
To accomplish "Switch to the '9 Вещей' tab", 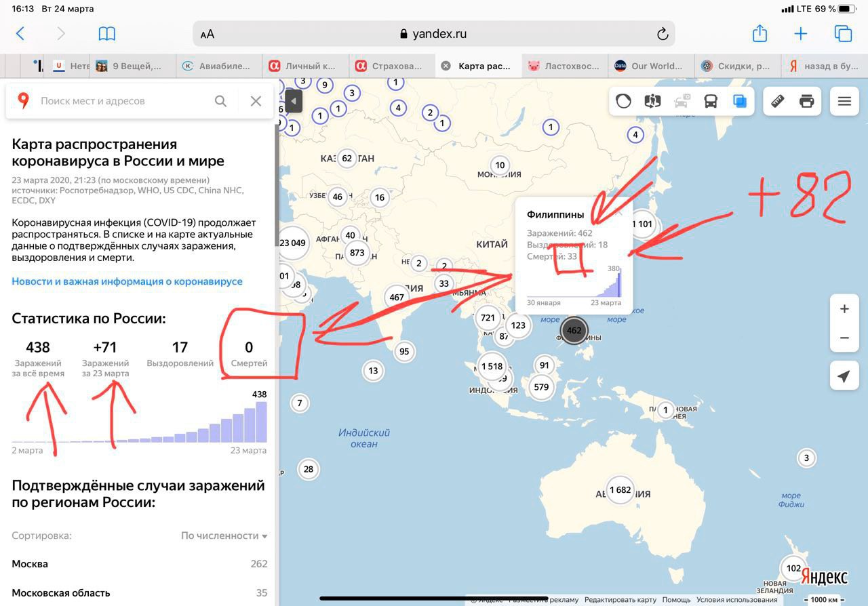I will coord(132,66).
